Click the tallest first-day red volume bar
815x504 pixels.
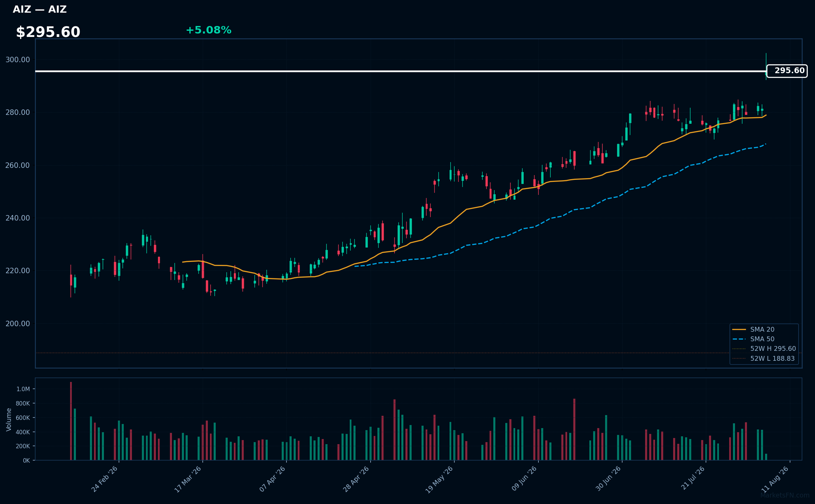click(x=71, y=421)
